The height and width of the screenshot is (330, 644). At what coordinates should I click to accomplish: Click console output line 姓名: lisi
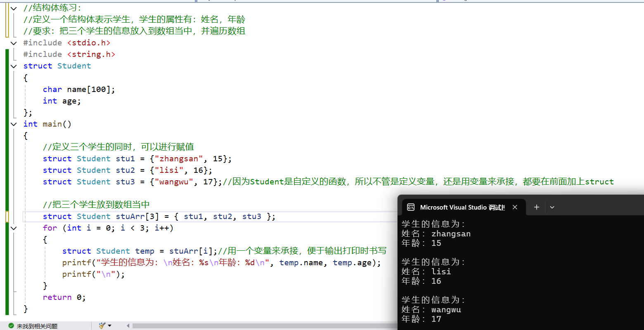pyautogui.click(x=426, y=272)
